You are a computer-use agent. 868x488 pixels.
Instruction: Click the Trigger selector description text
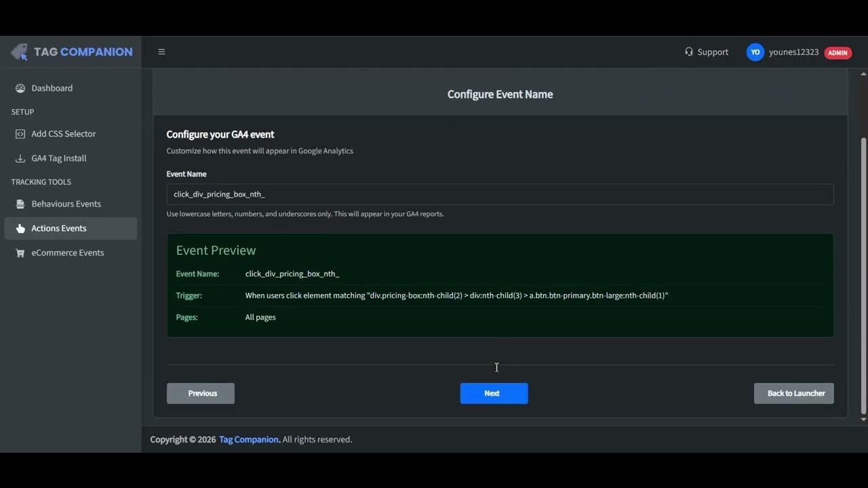(x=456, y=296)
